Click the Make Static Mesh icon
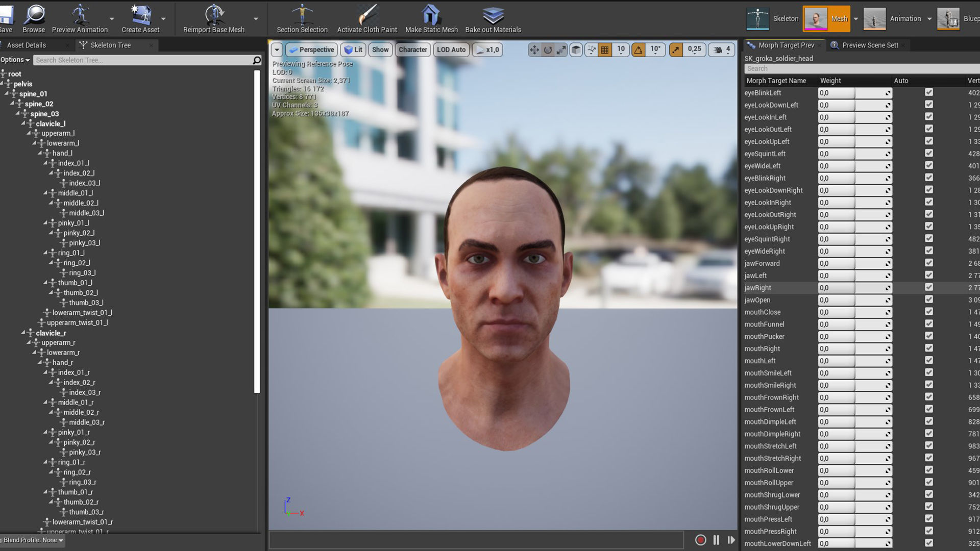This screenshot has height=551, width=980. click(x=431, y=15)
